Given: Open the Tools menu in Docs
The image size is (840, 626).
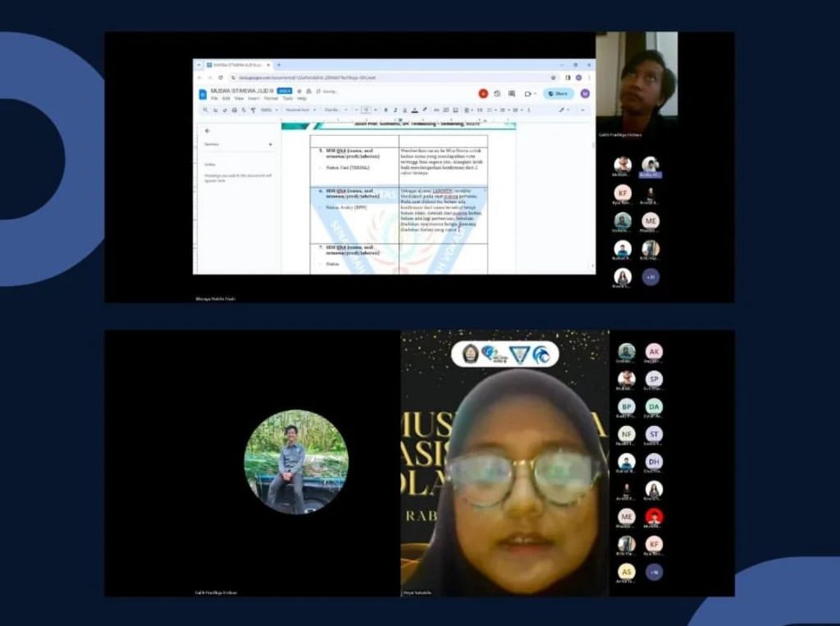Looking at the screenshot, I should [287, 98].
